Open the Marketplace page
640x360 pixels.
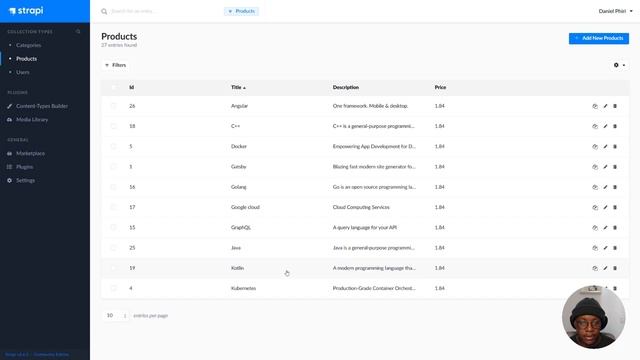click(31, 153)
